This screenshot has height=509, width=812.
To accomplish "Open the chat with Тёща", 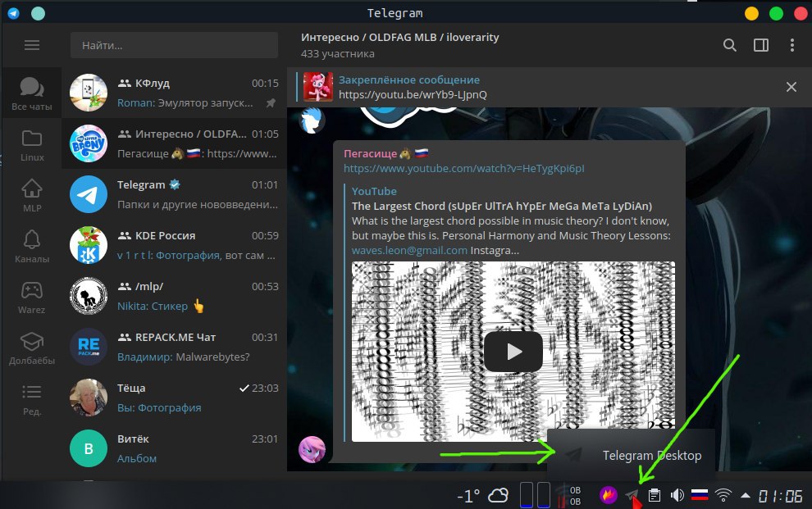I will click(x=175, y=398).
